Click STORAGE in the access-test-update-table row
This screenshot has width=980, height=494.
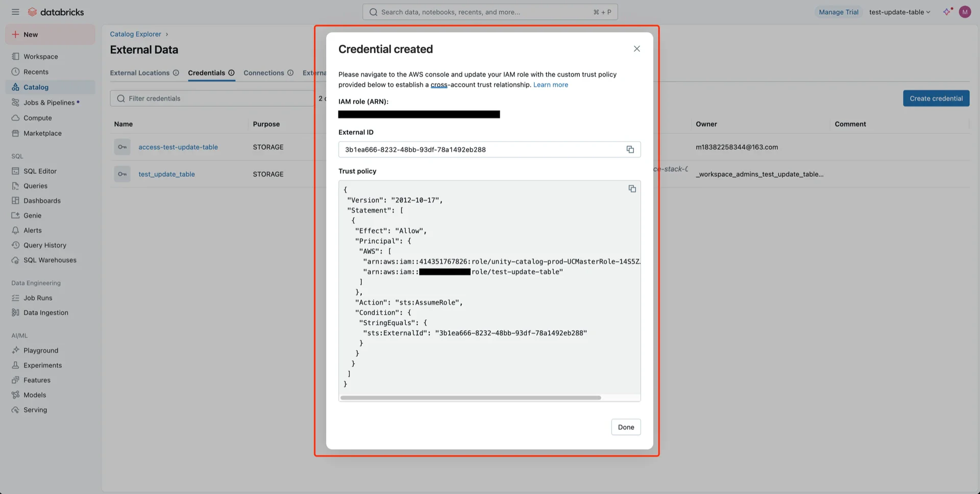click(x=268, y=147)
